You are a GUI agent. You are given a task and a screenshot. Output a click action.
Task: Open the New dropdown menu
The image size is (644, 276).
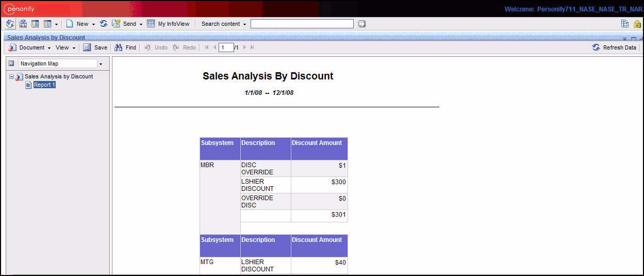[93, 24]
